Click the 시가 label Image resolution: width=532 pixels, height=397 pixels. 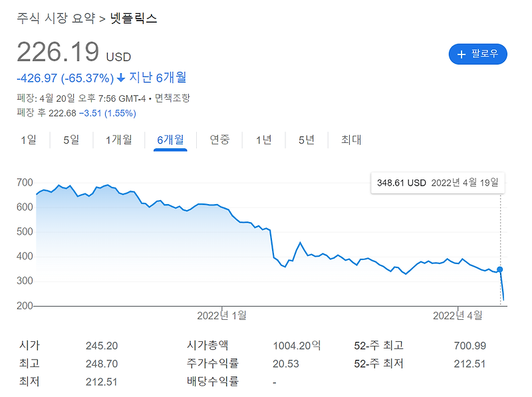pyautogui.click(x=29, y=345)
